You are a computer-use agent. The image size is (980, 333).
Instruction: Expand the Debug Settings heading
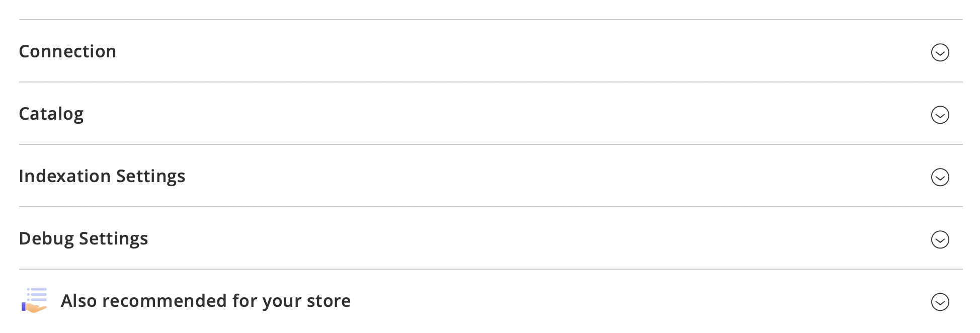tap(84, 238)
